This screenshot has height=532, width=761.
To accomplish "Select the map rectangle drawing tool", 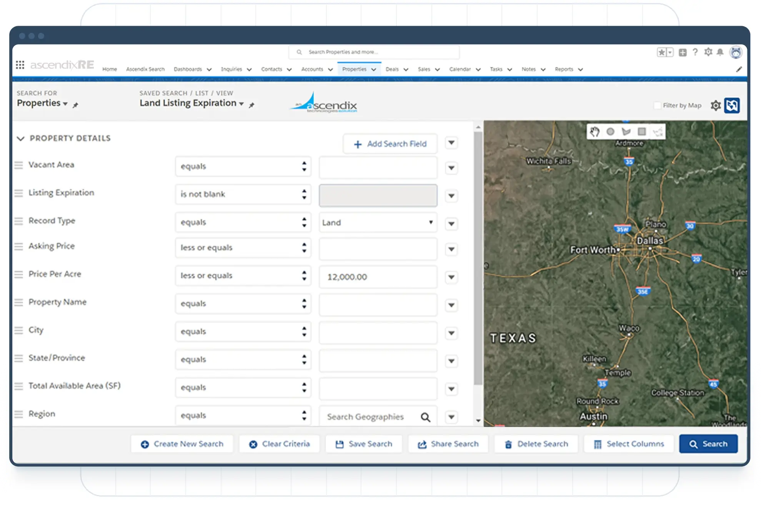I will pos(642,132).
